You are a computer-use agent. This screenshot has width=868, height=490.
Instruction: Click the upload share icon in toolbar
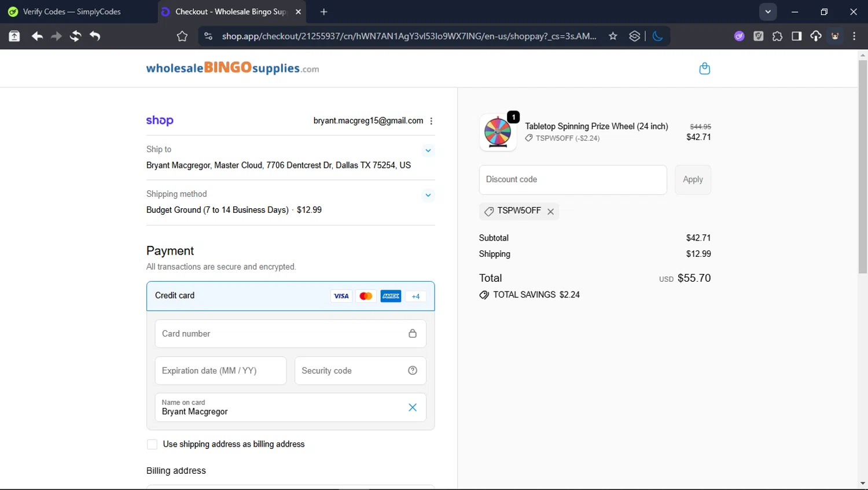pos(14,36)
